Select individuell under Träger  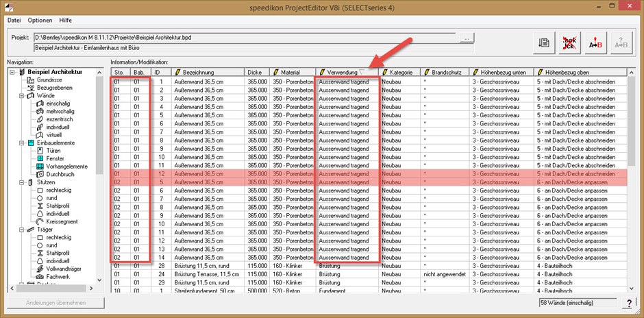pos(58,260)
